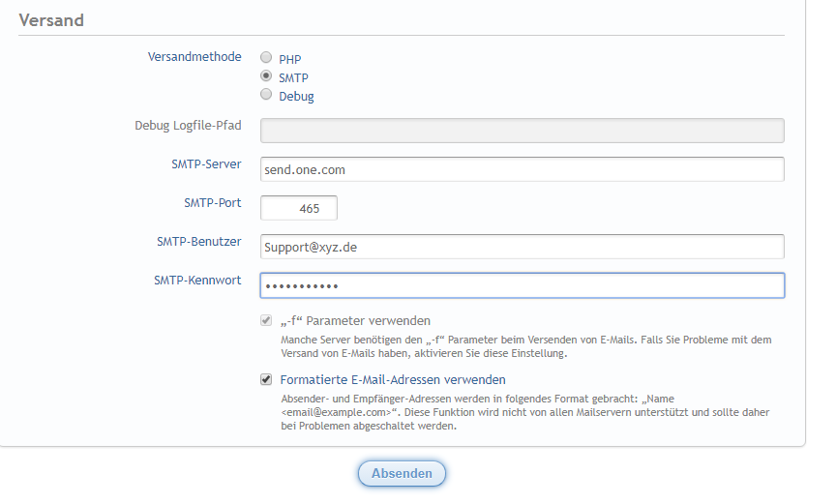Viewport: 837px width, 504px height.
Task: Click the Debug Logfile-Pfad input field
Action: point(522,131)
